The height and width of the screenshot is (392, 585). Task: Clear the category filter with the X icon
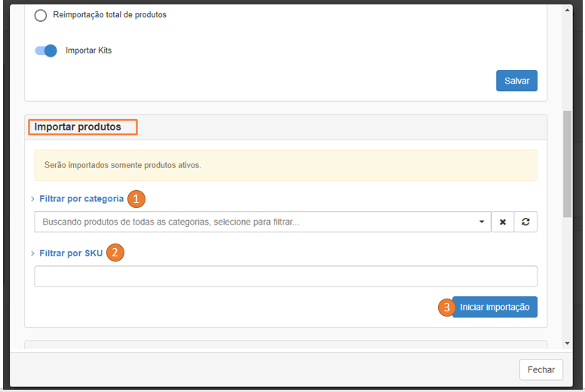[x=502, y=222]
